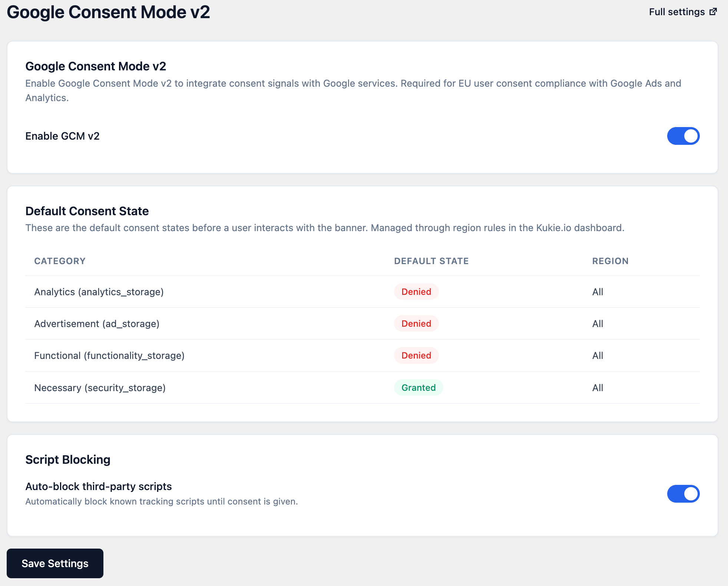Viewport: 728px width, 586px height.
Task: Click the Default Consent State heading
Action: (87, 211)
